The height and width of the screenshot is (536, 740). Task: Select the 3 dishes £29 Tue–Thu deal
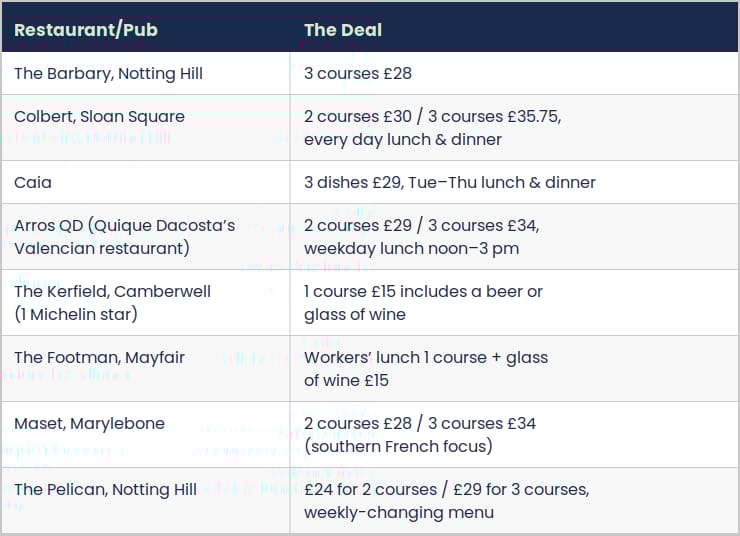click(x=514, y=182)
